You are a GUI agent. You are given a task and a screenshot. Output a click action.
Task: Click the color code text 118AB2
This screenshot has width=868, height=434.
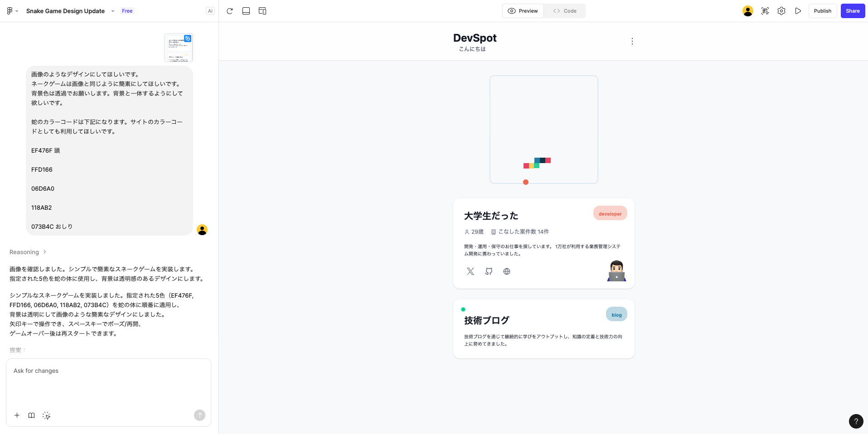point(41,207)
